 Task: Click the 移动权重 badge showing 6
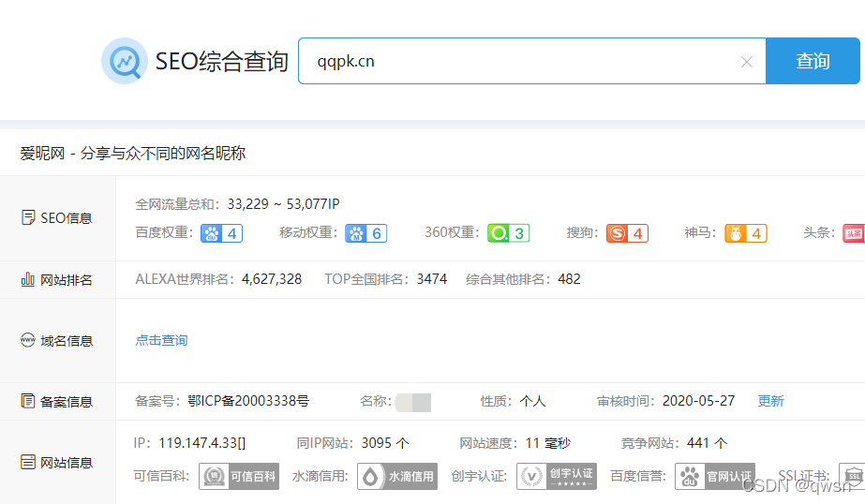click(365, 233)
